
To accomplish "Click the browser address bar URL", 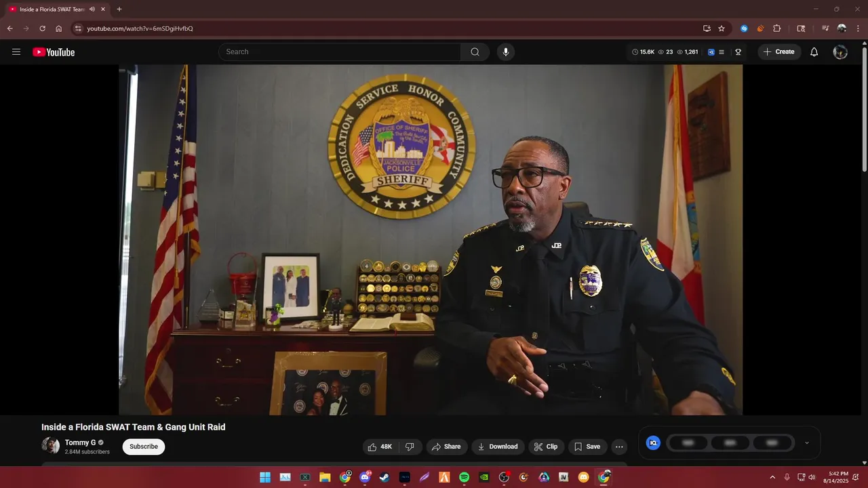I will pos(140,28).
